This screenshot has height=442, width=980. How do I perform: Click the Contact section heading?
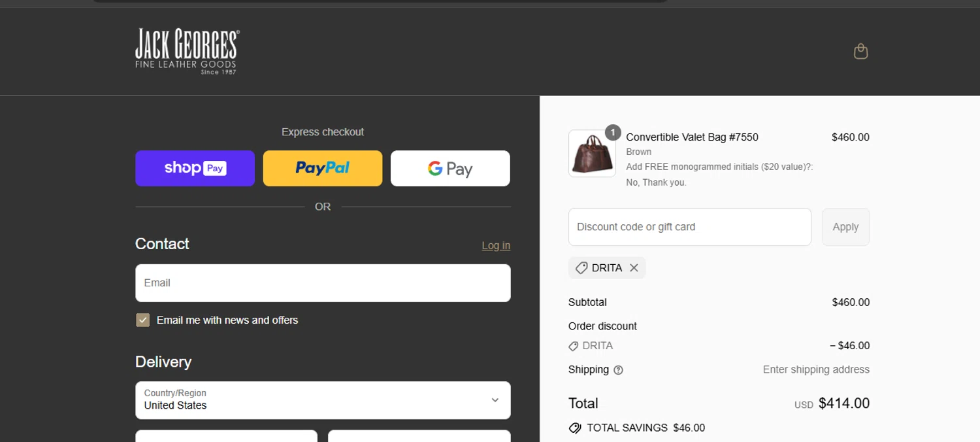(162, 243)
